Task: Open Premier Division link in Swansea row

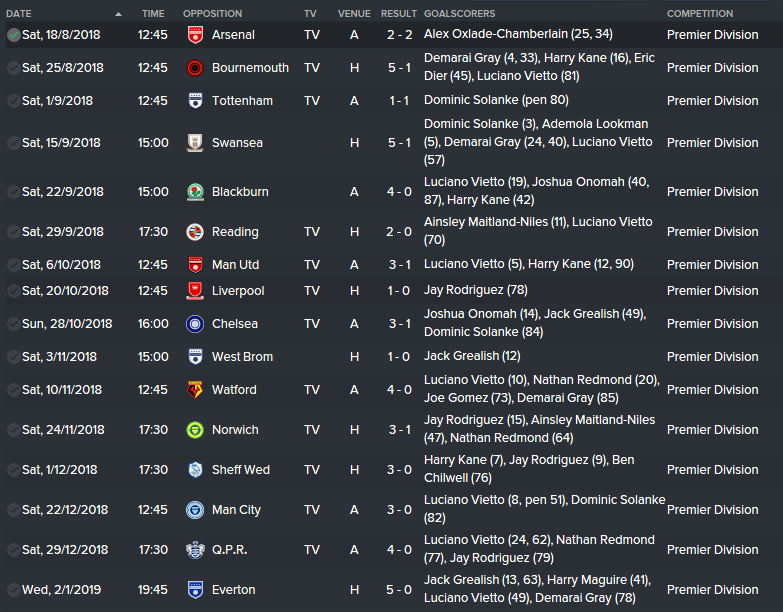Action: pos(712,143)
